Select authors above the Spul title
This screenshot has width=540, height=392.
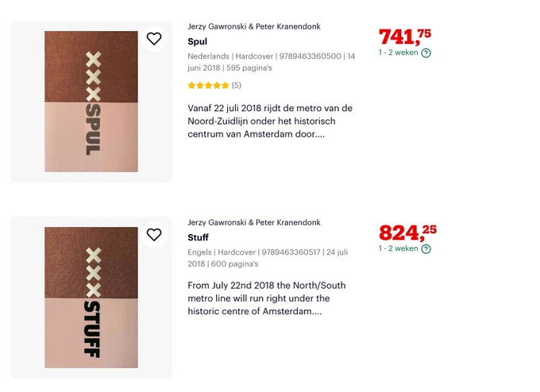pos(254,26)
